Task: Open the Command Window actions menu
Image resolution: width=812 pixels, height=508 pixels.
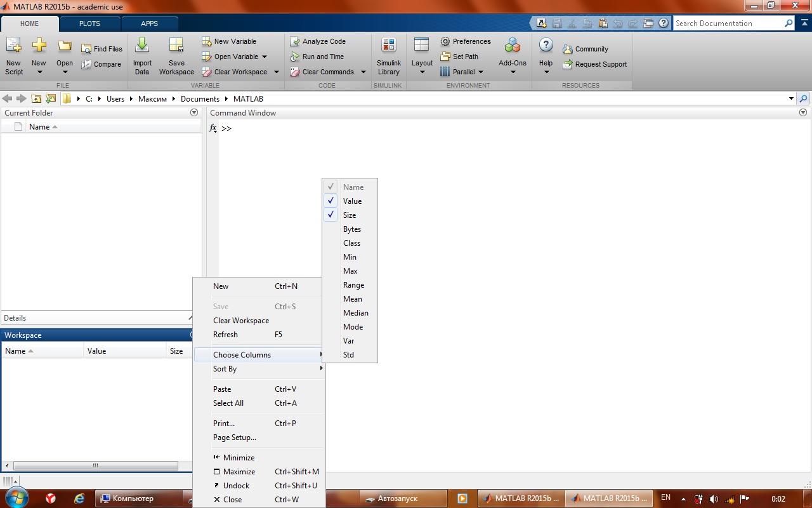Action: tap(803, 112)
